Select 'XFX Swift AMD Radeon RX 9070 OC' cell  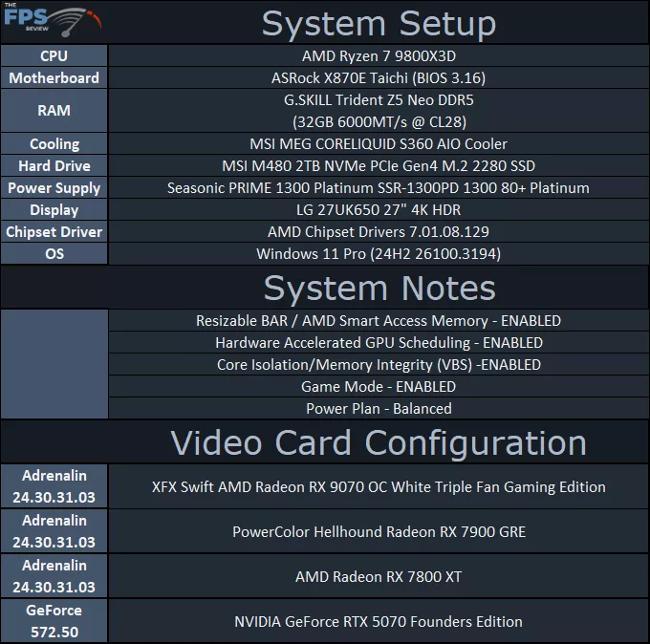click(379, 486)
